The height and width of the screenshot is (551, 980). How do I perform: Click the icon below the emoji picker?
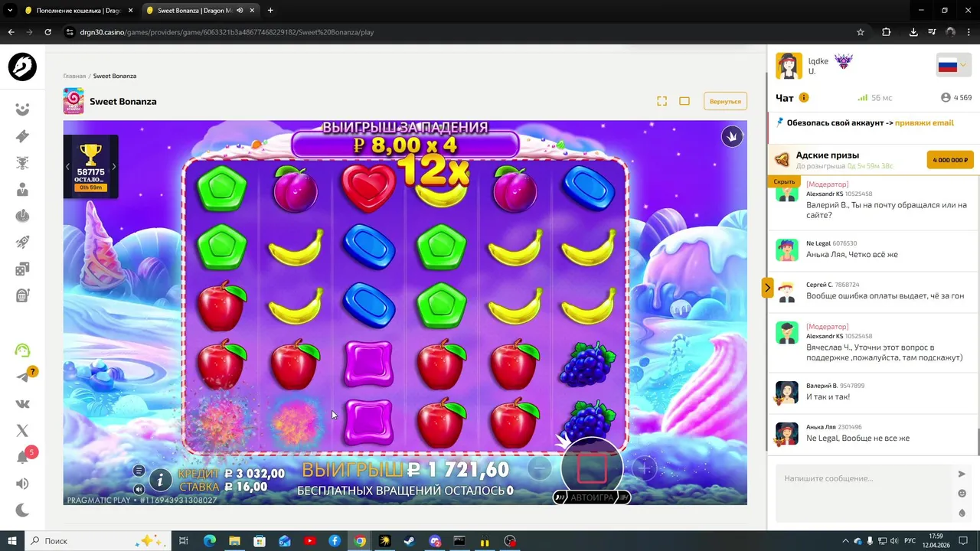(962, 513)
